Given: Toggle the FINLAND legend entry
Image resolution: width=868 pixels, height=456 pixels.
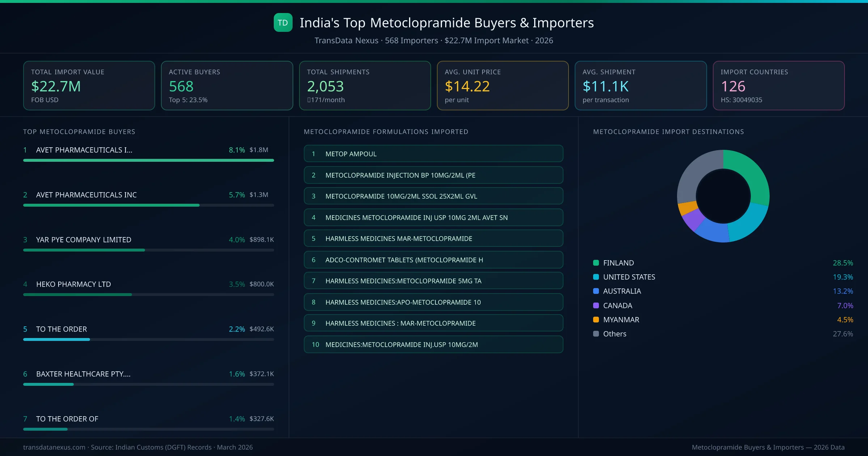Looking at the screenshot, I should 618,263.
